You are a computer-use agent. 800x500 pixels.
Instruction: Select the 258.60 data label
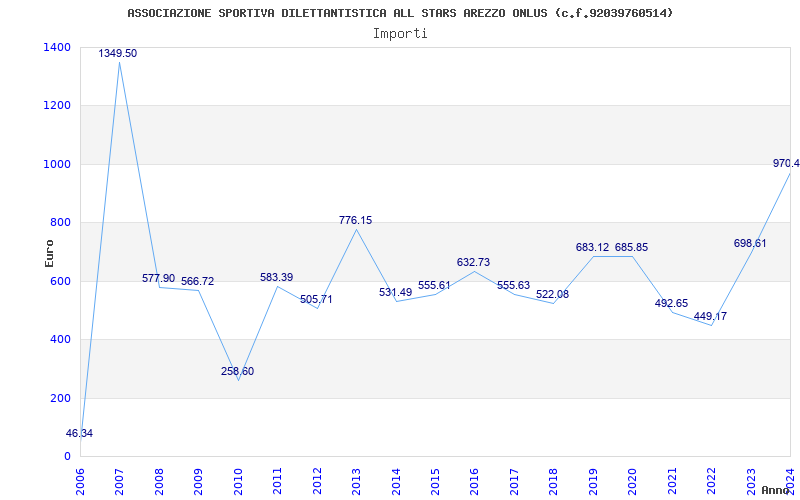coord(237,371)
